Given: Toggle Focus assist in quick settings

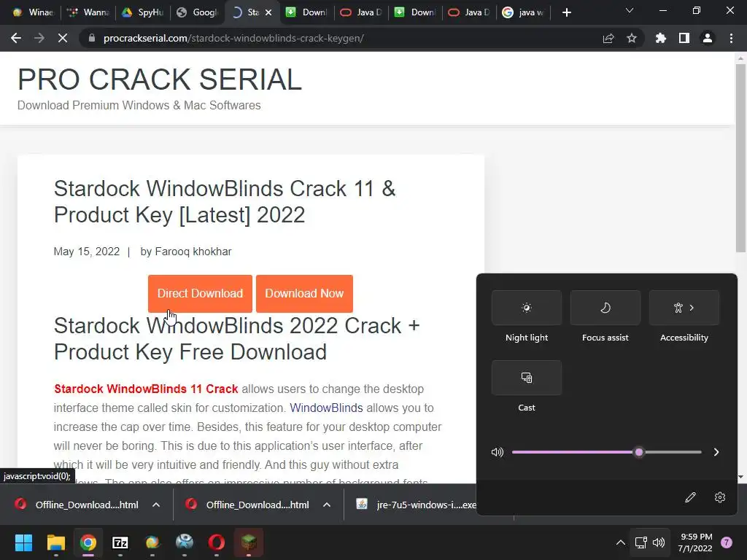Looking at the screenshot, I should [605, 308].
